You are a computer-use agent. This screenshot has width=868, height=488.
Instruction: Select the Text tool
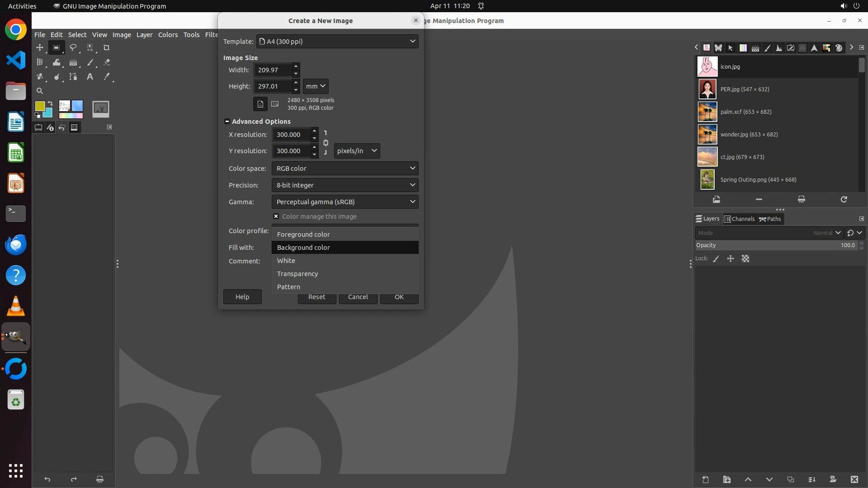pos(90,77)
